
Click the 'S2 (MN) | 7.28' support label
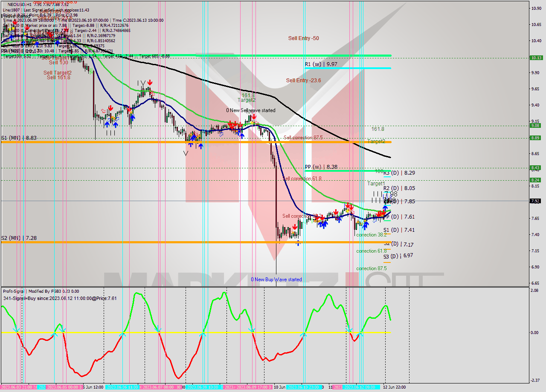point(19,238)
